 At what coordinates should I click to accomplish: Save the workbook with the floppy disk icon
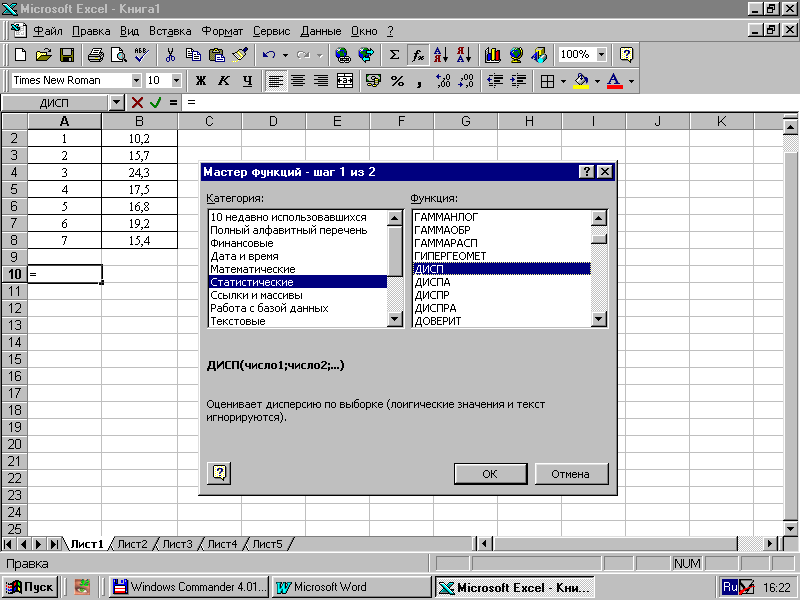coord(67,55)
